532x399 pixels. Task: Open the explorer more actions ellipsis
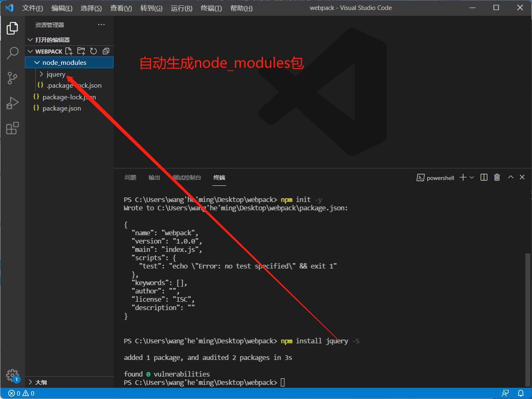(x=101, y=25)
